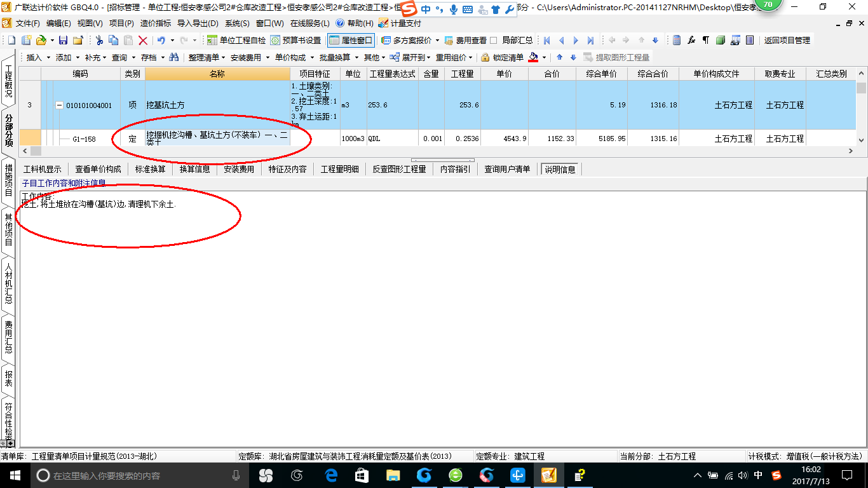Image resolution: width=868 pixels, height=488 pixels.
Task: Move row up with blue arrow
Action: [x=560, y=57]
